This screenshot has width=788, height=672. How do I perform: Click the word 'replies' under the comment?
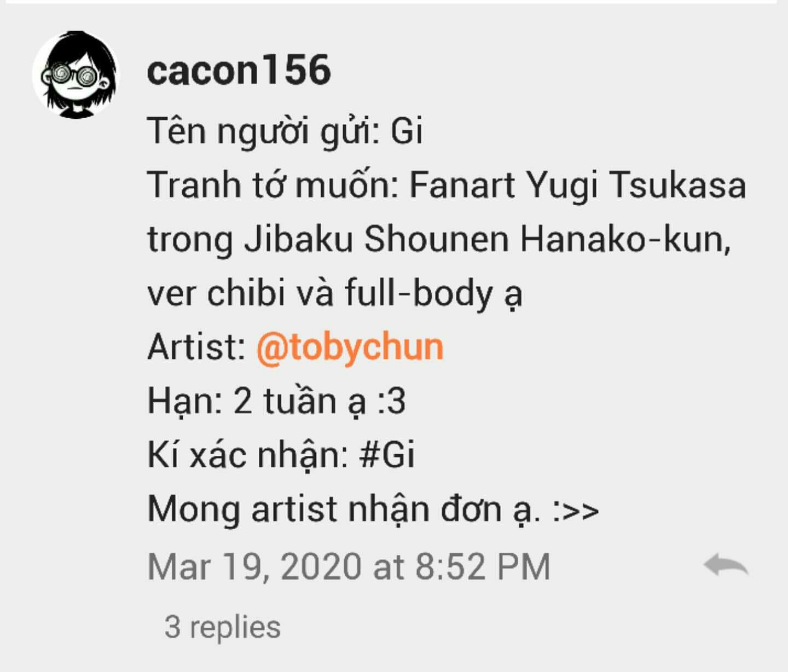[x=235, y=627]
